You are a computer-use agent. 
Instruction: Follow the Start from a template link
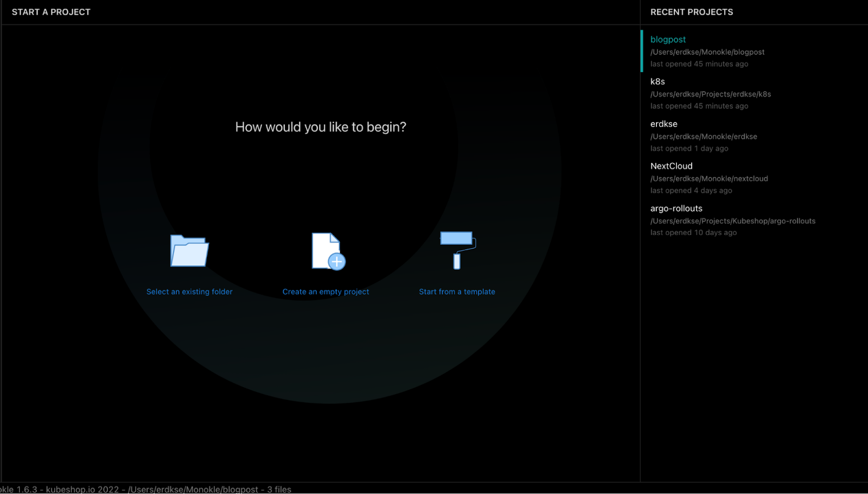(457, 292)
